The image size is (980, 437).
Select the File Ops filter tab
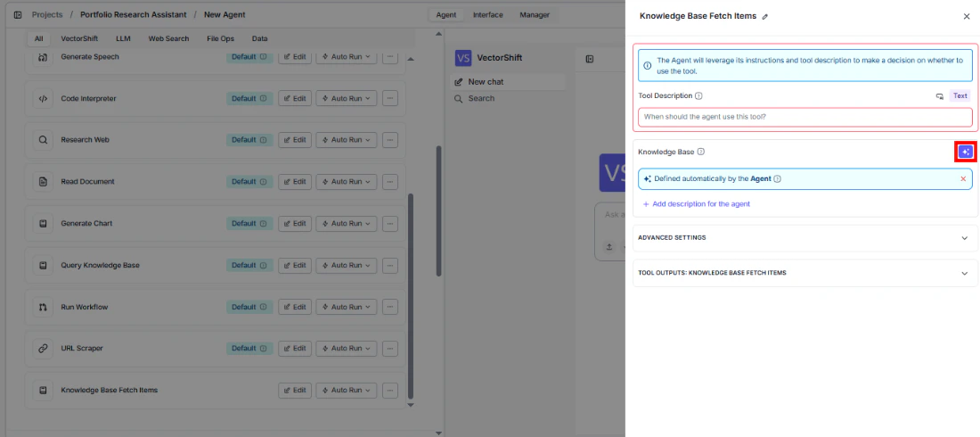click(221, 39)
